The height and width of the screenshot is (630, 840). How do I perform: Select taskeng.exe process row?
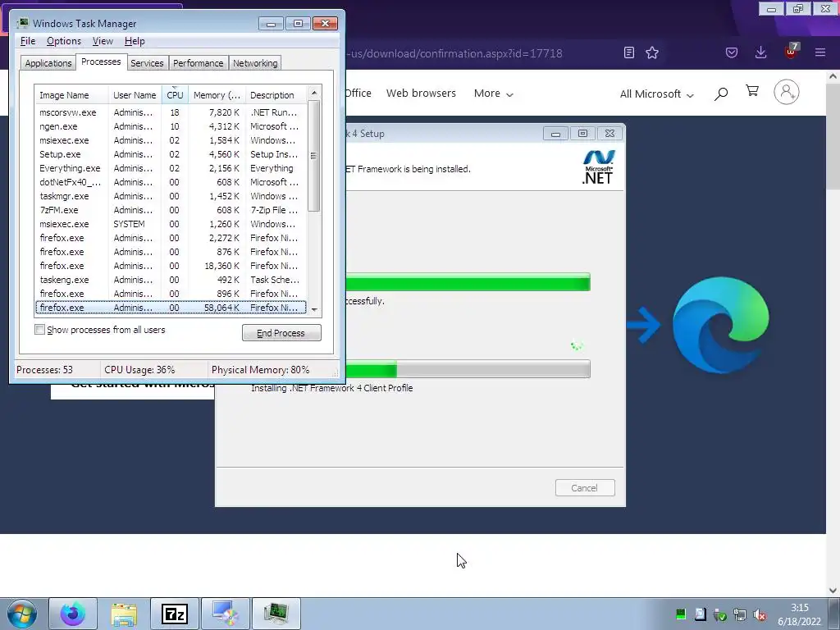click(x=171, y=280)
